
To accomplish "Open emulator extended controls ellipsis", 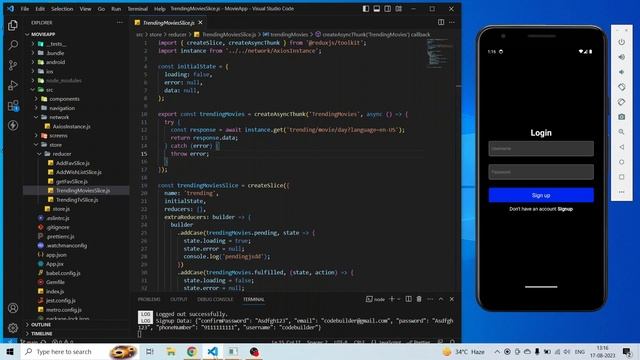I will [621, 192].
